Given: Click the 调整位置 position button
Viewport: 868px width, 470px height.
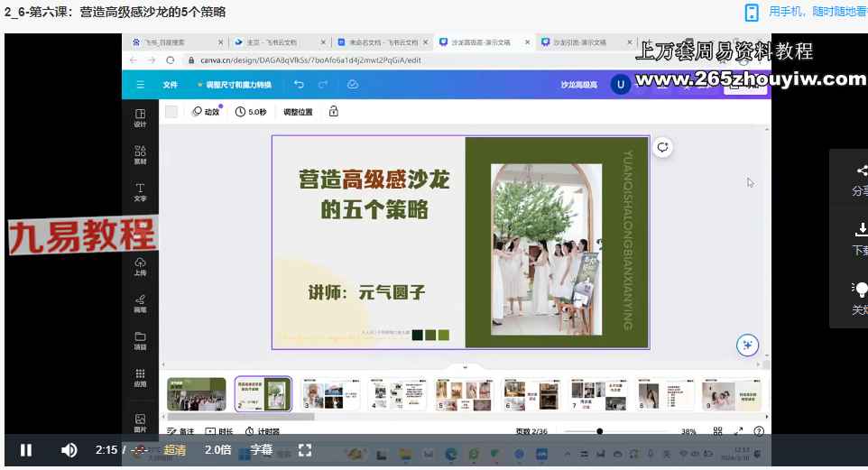Looking at the screenshot, I should pyautogui.click(x=298, y=112).
